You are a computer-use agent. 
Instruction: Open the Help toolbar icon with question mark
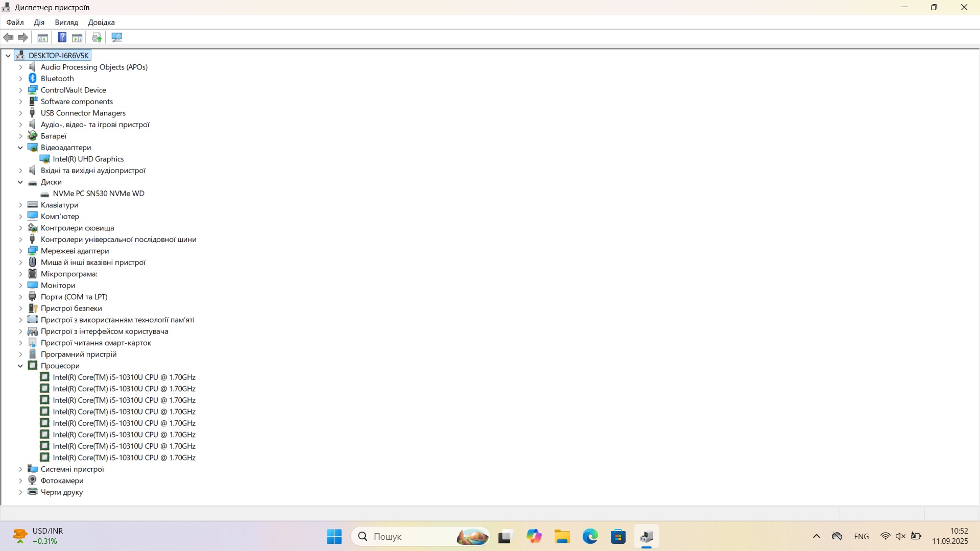[62, 37]
